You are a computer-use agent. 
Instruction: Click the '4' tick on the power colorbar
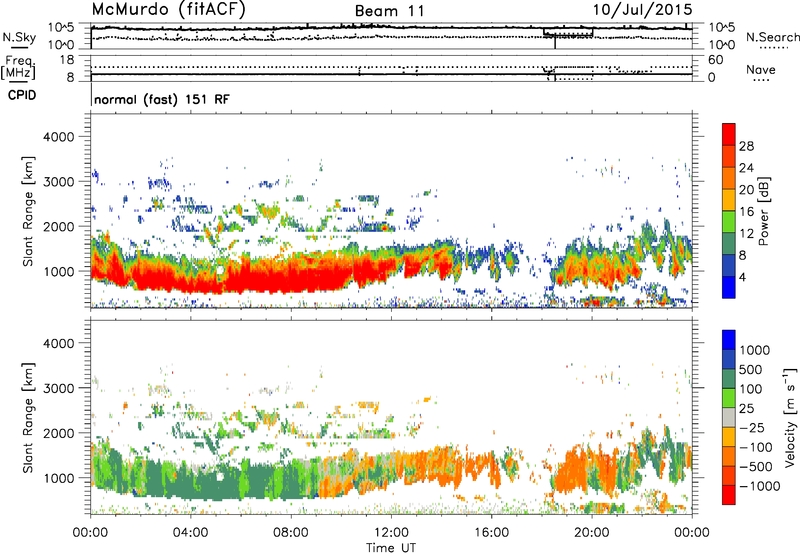pos(742,277)
